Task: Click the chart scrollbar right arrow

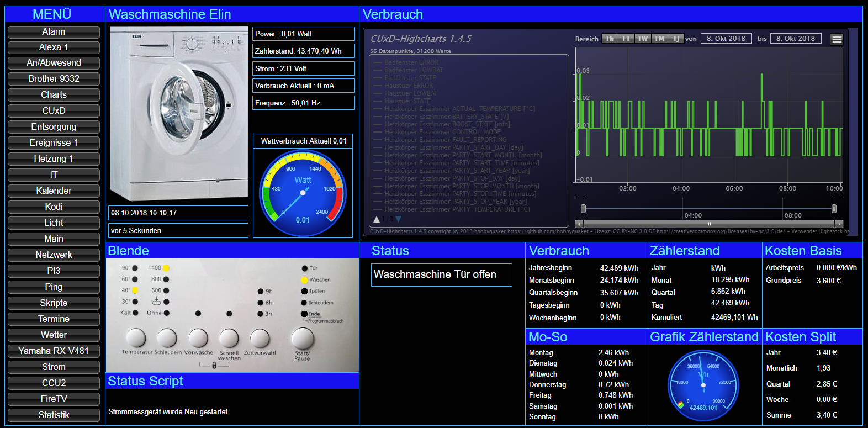Action: 839,224
